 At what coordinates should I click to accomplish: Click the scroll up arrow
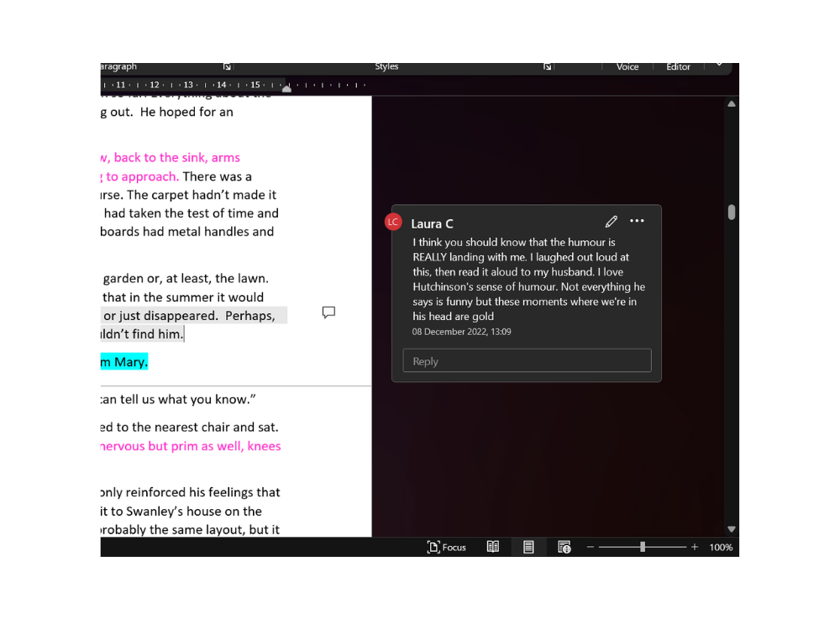point(732,104)
